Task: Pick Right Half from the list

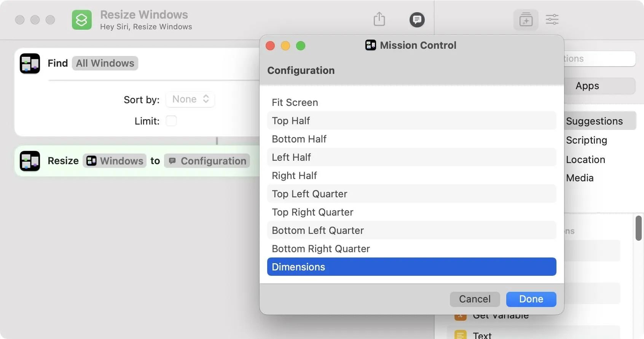Action: (412, 175)
